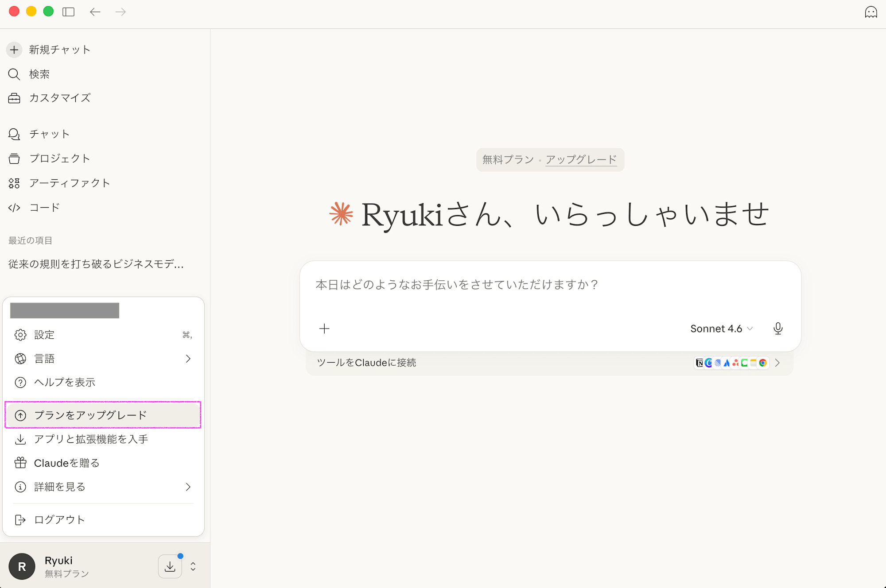
Task: Expand the connected tools list with the chevron
Action: 777,363
